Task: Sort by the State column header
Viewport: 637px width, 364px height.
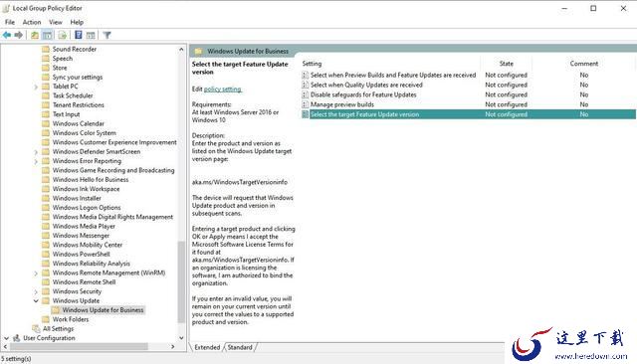Action: click(x=507, y=64)
